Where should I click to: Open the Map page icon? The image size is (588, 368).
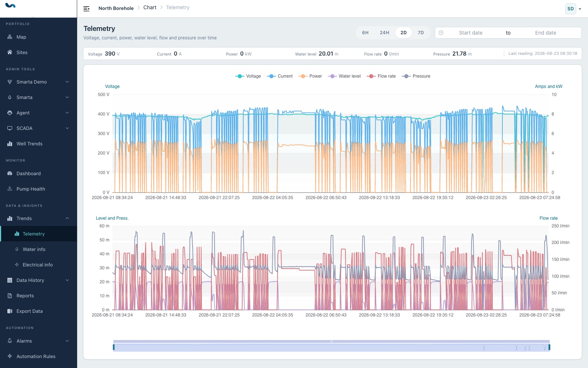pyautogui.click(x=10, y=37)
